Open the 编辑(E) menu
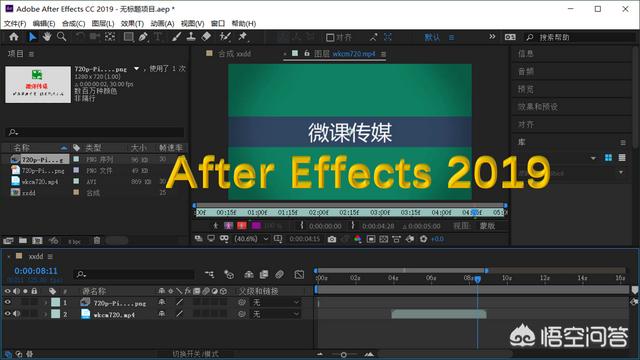This screenshot has height=360, width=640. tap(44, 24)
